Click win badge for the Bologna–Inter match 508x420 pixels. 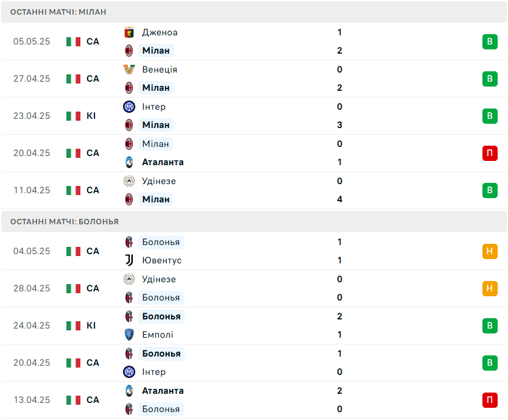click(x=490, y=363)
